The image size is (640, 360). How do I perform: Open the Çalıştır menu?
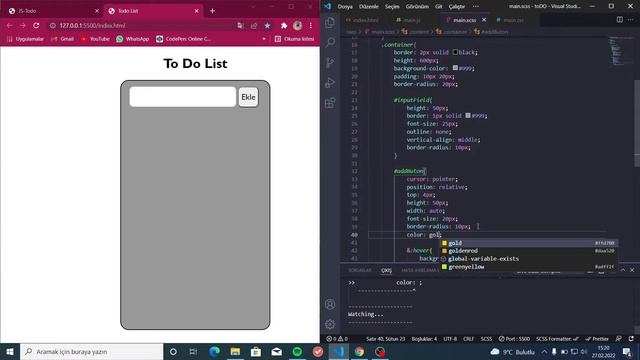click(457, 7)
